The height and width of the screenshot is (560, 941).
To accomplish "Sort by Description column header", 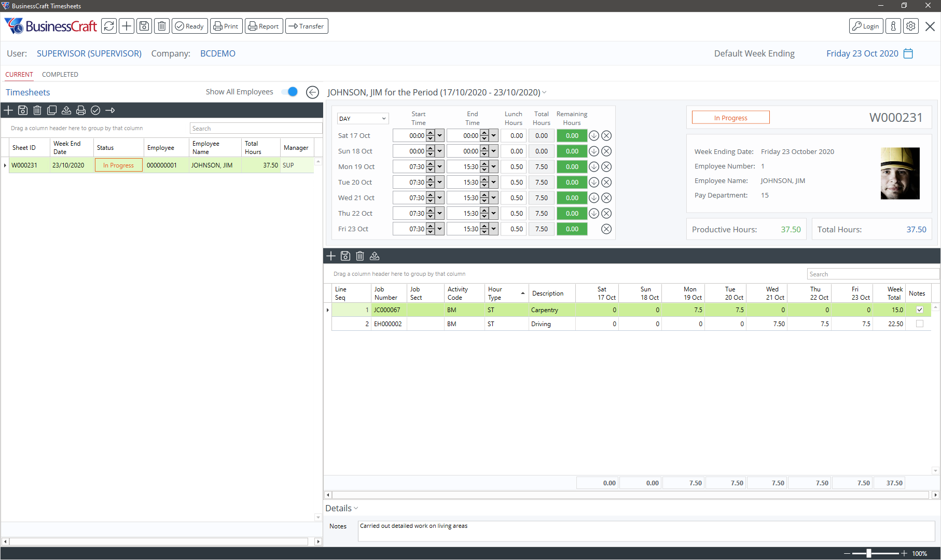I will click(x=552, y=293).
